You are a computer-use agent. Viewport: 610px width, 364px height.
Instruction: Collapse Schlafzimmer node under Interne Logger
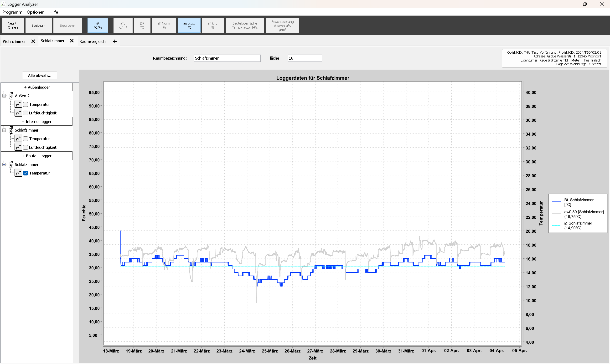coord(4,130)
